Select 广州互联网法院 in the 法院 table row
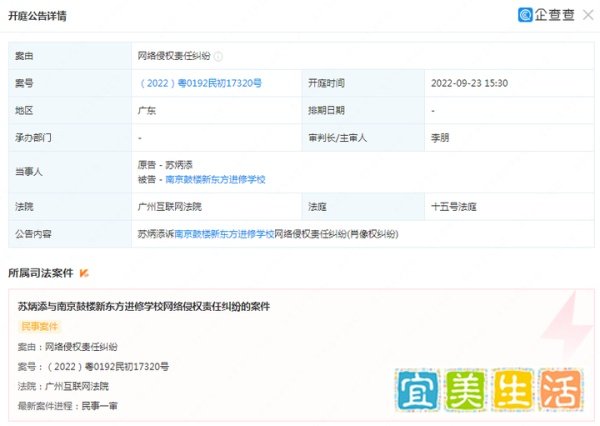This screenshot has height=426, width=600. coord(170,207)
